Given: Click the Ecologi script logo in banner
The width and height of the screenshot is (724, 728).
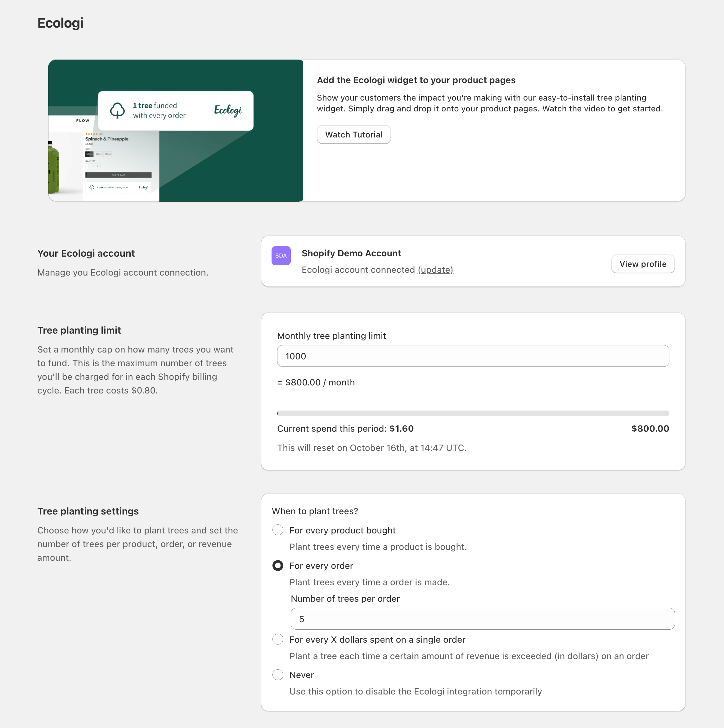Looking at the screenshot, I should coord(228,110).
